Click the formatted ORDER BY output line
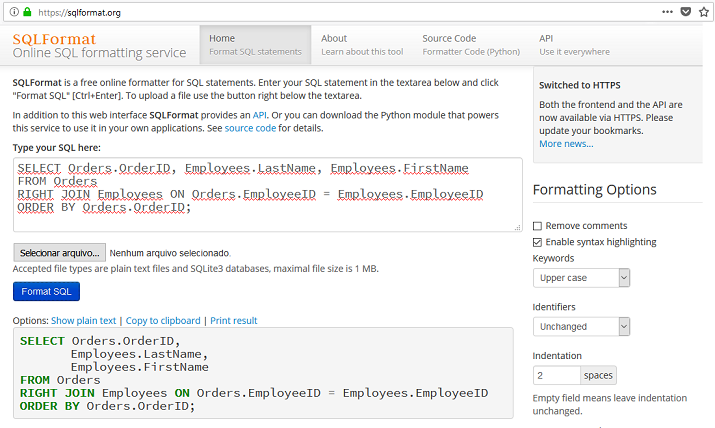This screenshot has height=428, width=715. pos(107,406)
